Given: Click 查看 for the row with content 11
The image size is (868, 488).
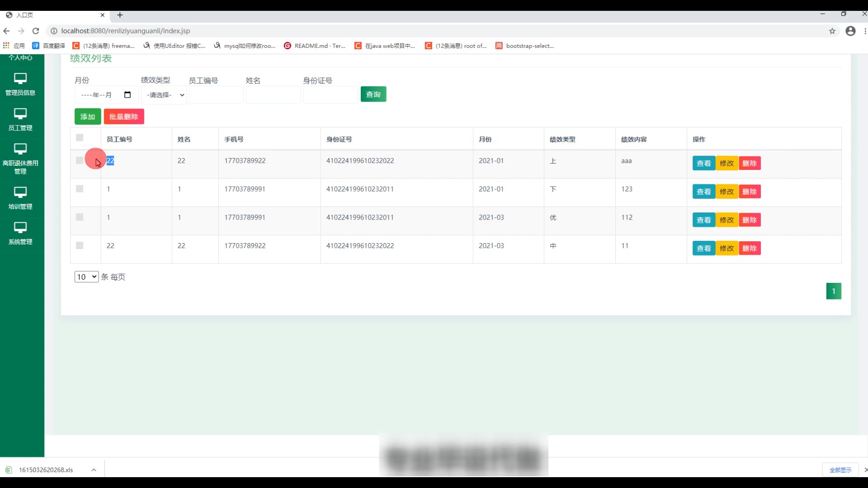Looking at the screenshot, I should pyautogui.click(x=704, y=248).
